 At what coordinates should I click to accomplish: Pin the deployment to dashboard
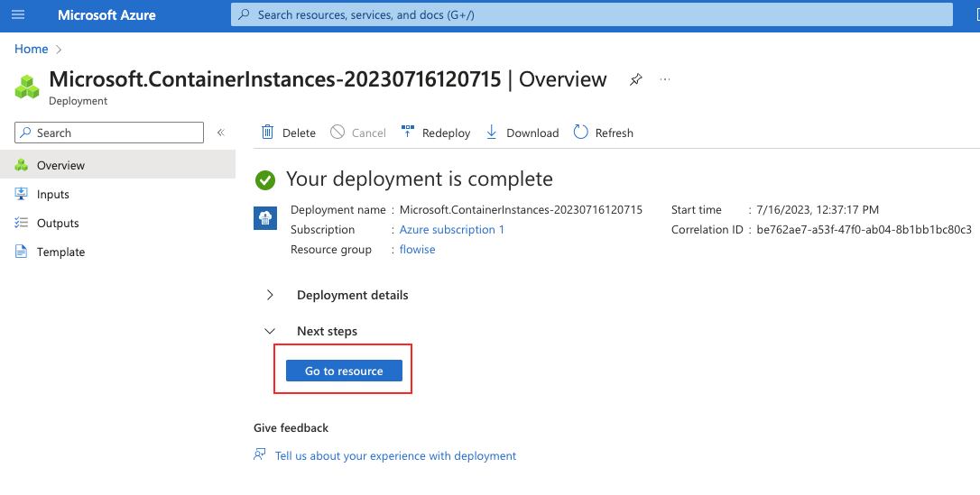[636, 79]
